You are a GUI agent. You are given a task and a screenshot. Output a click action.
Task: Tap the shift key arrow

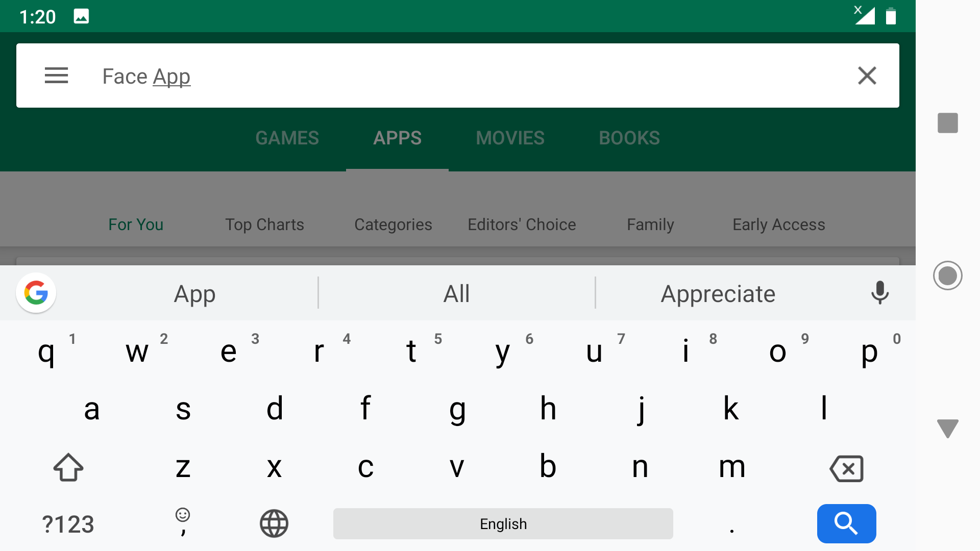pyautogui.click(x=68, y=467)
